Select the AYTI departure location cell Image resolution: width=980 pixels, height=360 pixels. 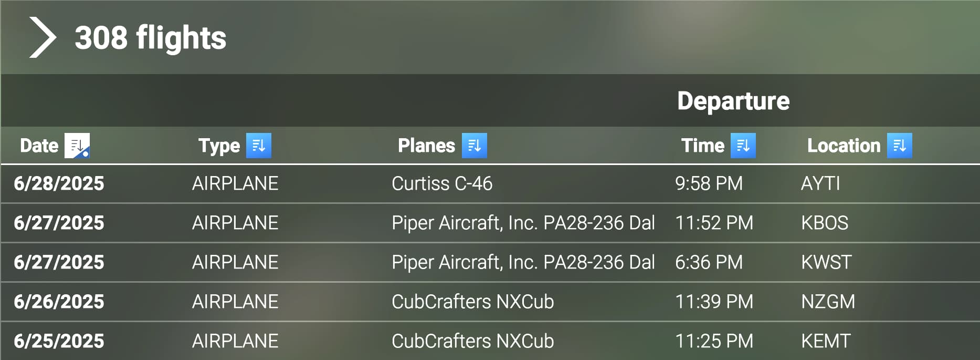[x=820, y=183]
